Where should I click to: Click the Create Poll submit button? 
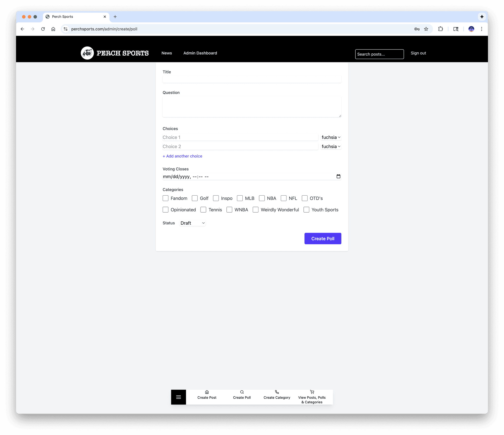pos(323,239)
